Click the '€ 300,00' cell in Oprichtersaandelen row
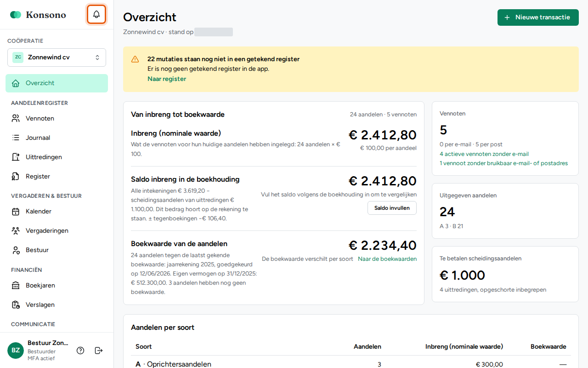This screenshot has width=588, height=368. pyautogui.click(x=489, y=364)
